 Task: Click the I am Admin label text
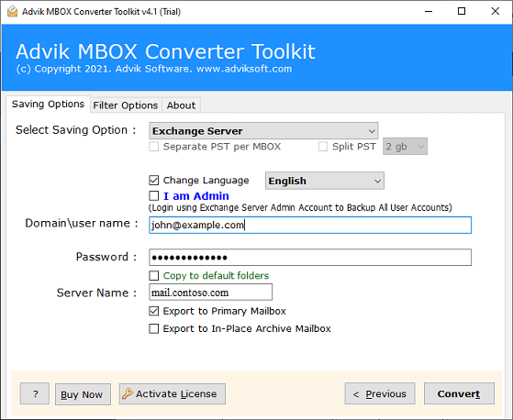pyautogui.click(x=196, y=196)
